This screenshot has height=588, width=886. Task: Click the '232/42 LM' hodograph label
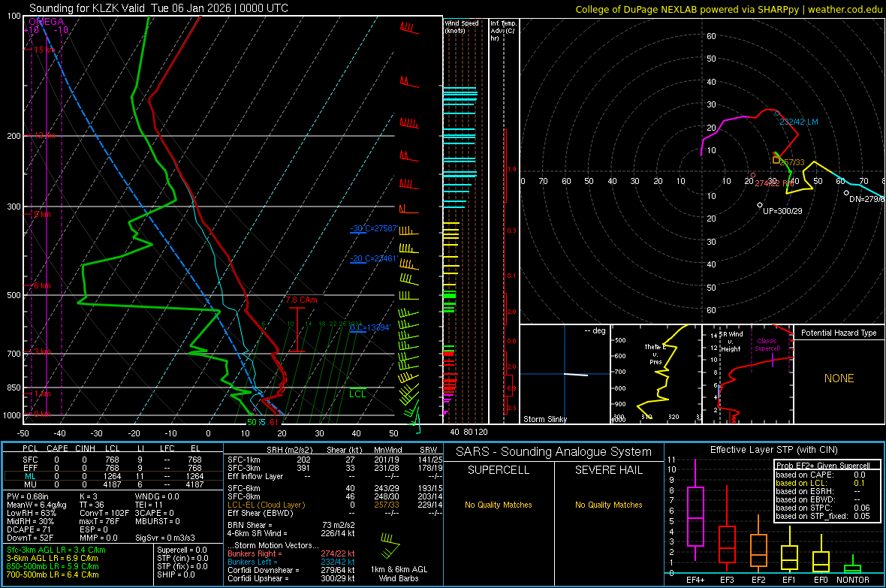click(x=798, y=122)
